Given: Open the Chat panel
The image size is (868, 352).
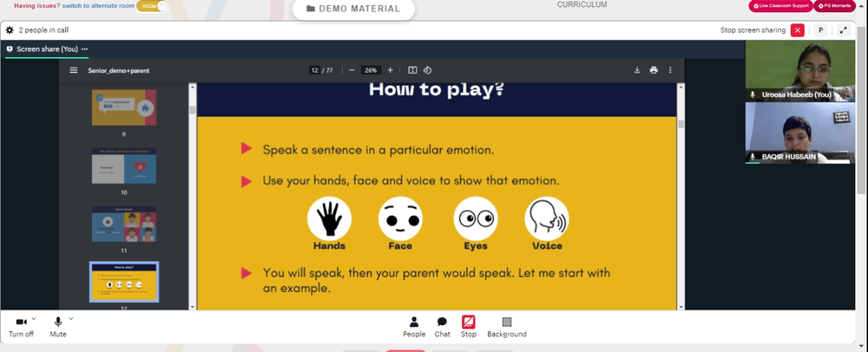Looking at the screenshot, I should point(442,327).
